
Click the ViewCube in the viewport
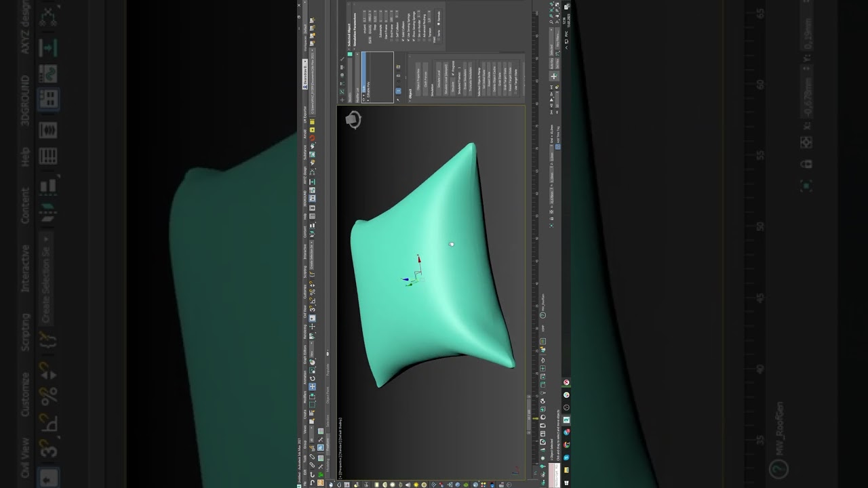353,120
